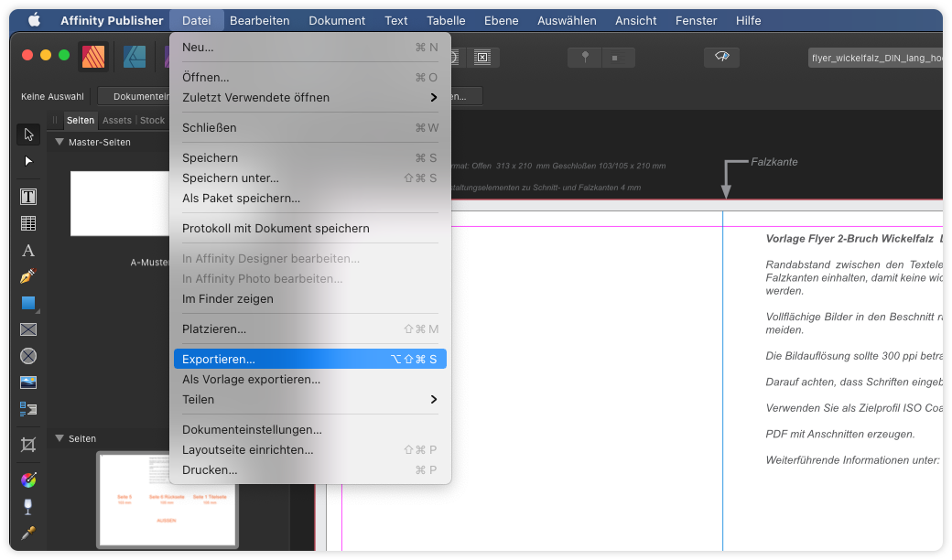Select the blue Rectangle shape tool

[28, 303]
